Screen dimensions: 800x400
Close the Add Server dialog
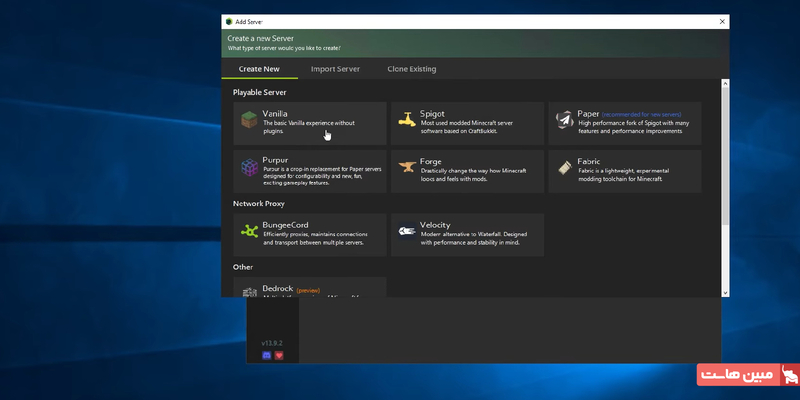pos(722,22)
